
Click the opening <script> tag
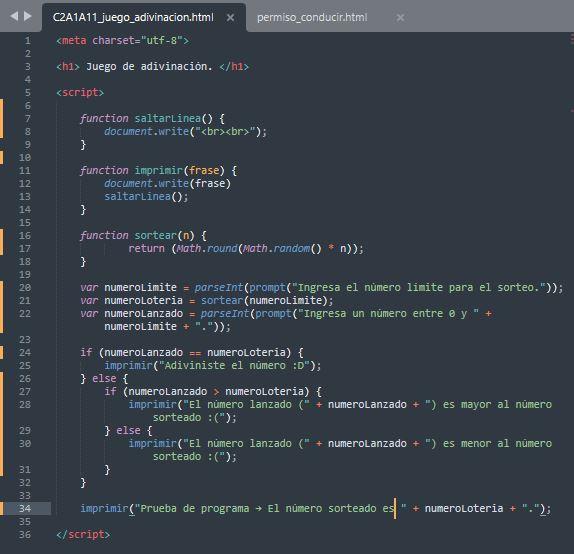pos(80,92)
